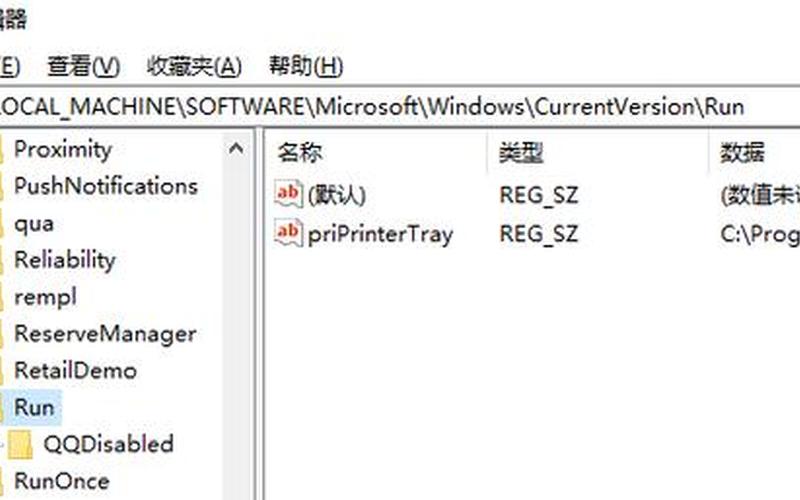The height and width of the screenshot is (500, 800).
Task: Select the Reliability registry key
Action: pos(65,260)
